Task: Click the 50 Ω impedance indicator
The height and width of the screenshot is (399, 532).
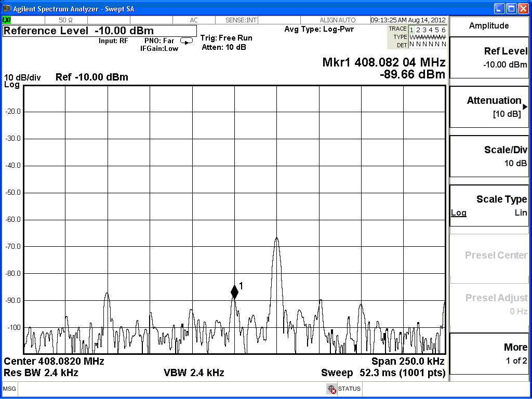Action: (66, 20)
